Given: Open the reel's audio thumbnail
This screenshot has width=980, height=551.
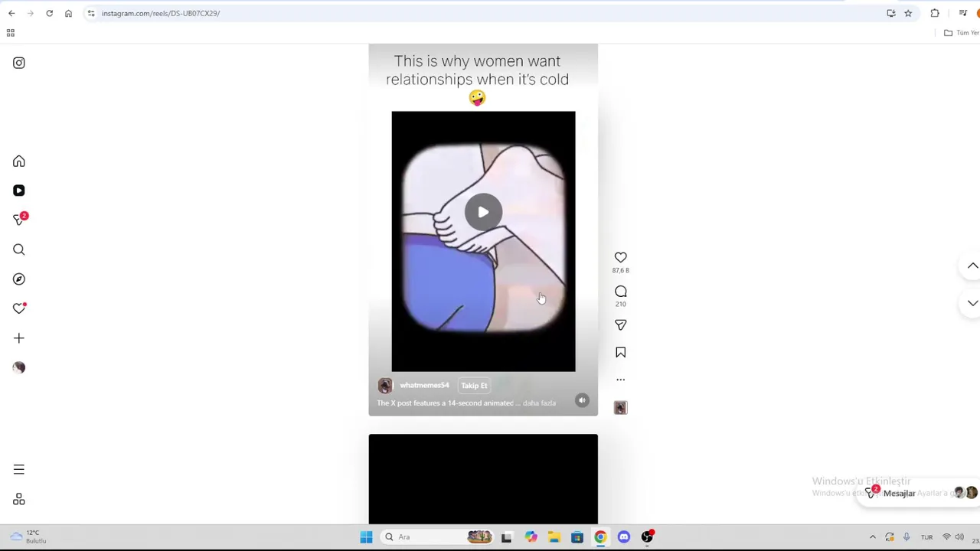Looking at the screenshot, I should (621, 408).
